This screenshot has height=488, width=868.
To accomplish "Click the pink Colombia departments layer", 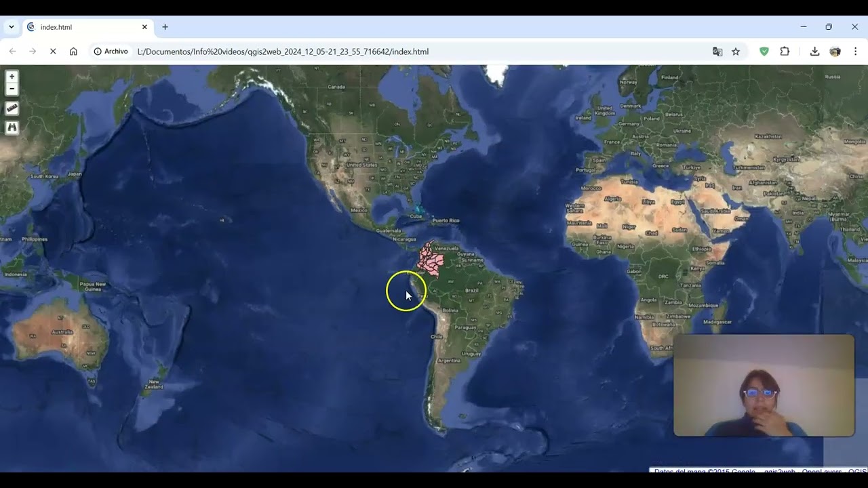I will pos(430,260).
